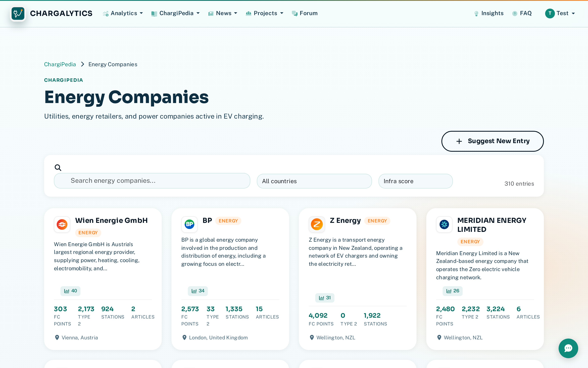Go to ChargiPedia breadcrumb link

60,64
